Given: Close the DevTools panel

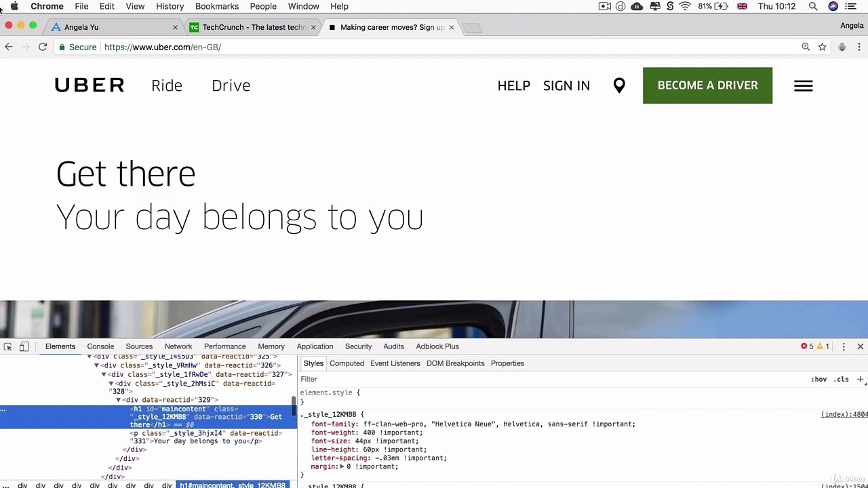Looking at the screenshot, I should click(x=860, y=346).
